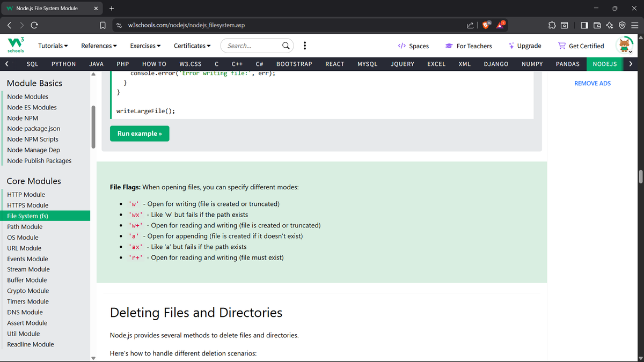Screen dimensions: 644x362
Task: Close the Node.js File System Module tab
Action: pos(96,8)
